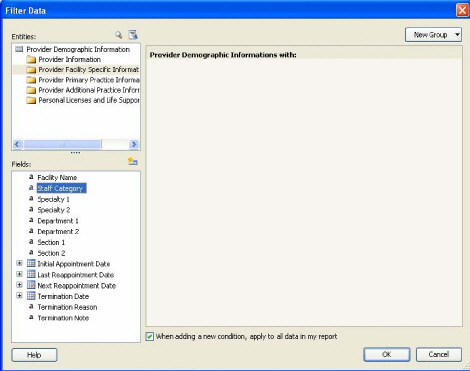This screenshot has height=371, width=470.
Task: Select the Specialty 1 field
Action: click(53, 199)
